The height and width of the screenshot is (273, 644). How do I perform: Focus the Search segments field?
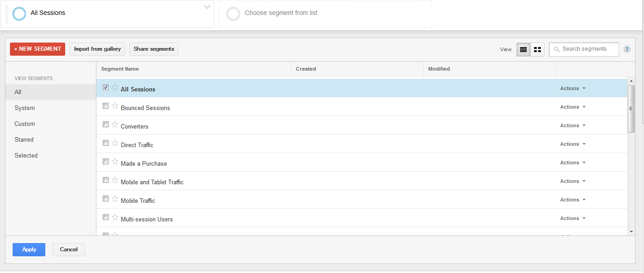click(588, 49)
